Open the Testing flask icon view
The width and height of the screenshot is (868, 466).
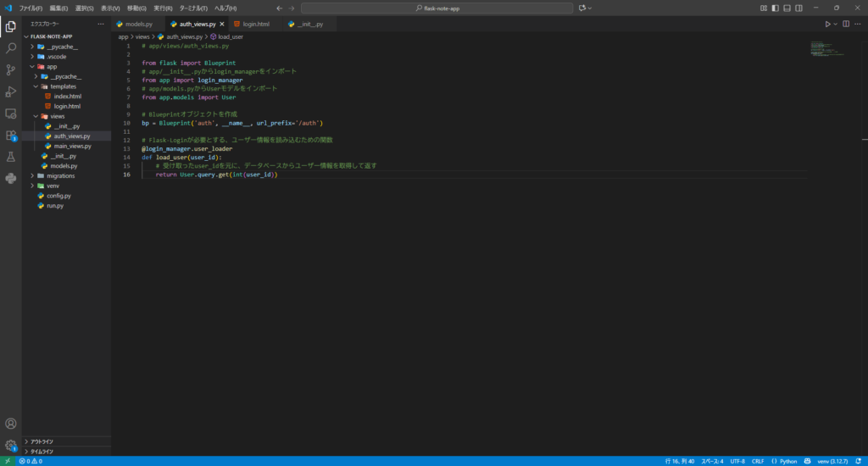[11, 157]
